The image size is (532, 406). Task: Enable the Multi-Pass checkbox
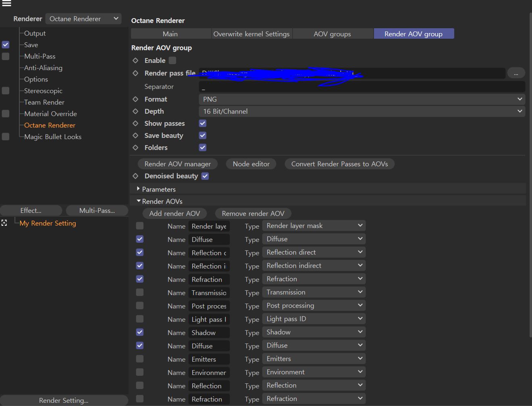[x=6, y=56]
